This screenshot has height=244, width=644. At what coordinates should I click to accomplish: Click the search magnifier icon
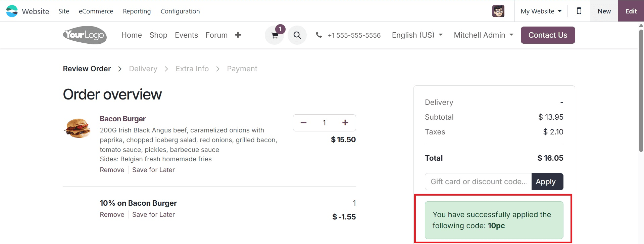coord(297,35)
